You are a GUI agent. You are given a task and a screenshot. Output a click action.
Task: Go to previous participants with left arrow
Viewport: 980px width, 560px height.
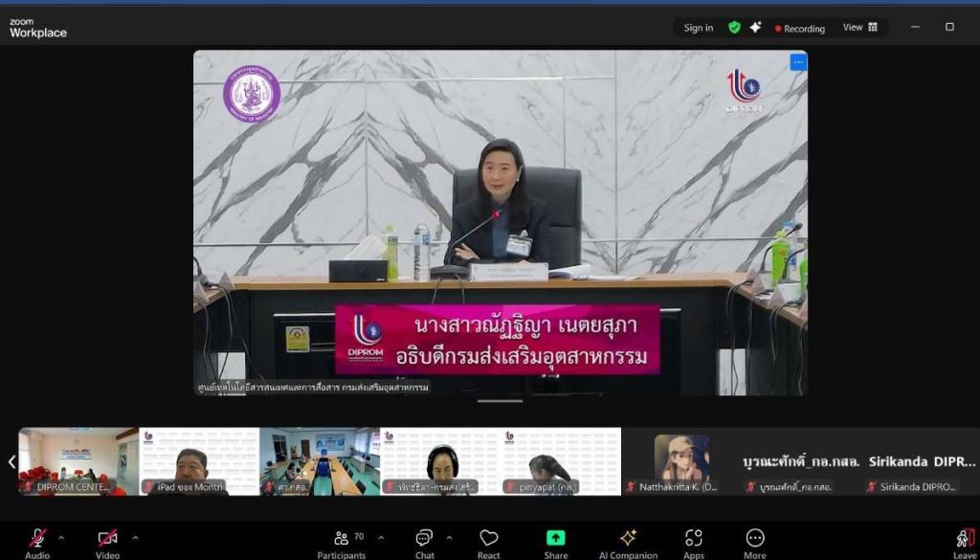point(11,461)
